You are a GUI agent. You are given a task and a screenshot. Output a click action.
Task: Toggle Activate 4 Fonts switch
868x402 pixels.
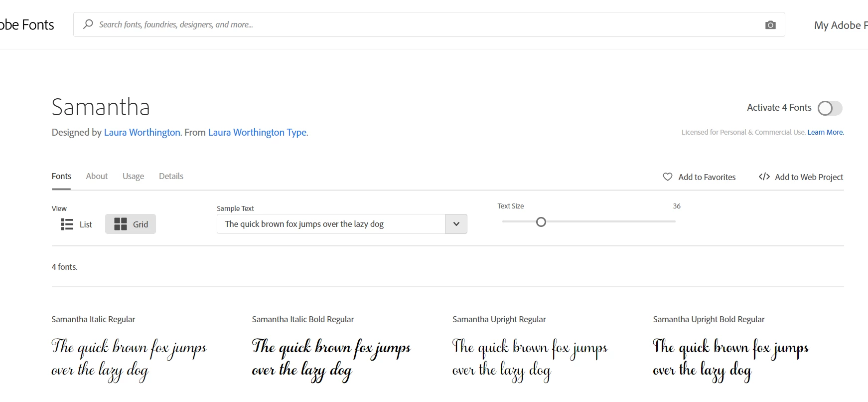click(830, 108)
